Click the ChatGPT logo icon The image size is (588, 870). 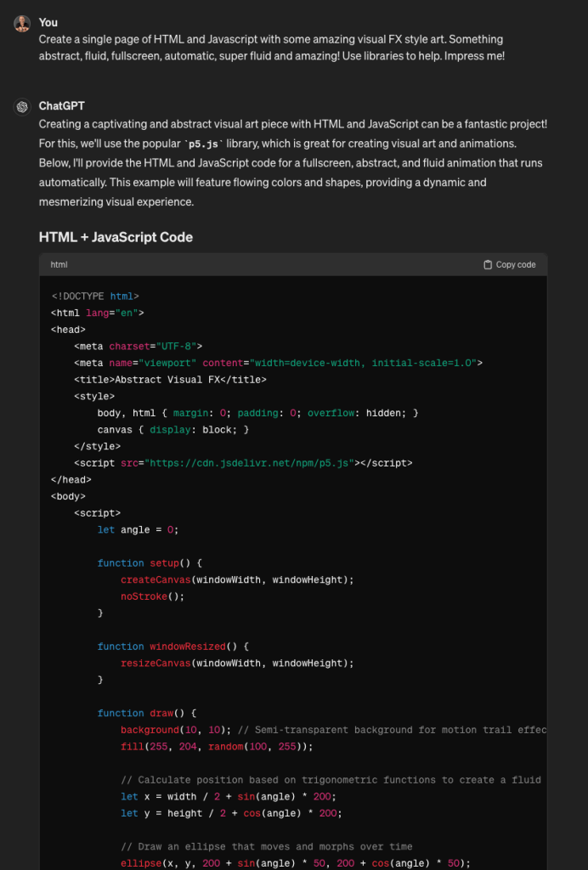pos(22,107)
